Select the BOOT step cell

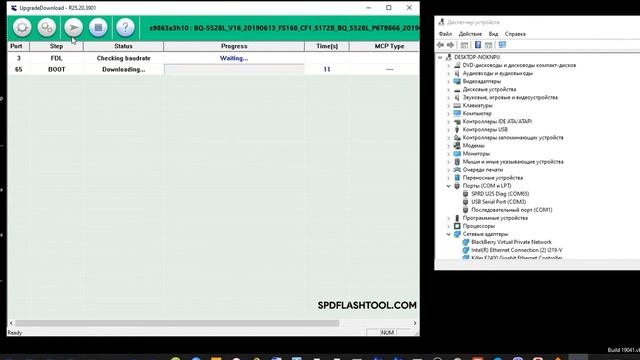click(56, 69)
